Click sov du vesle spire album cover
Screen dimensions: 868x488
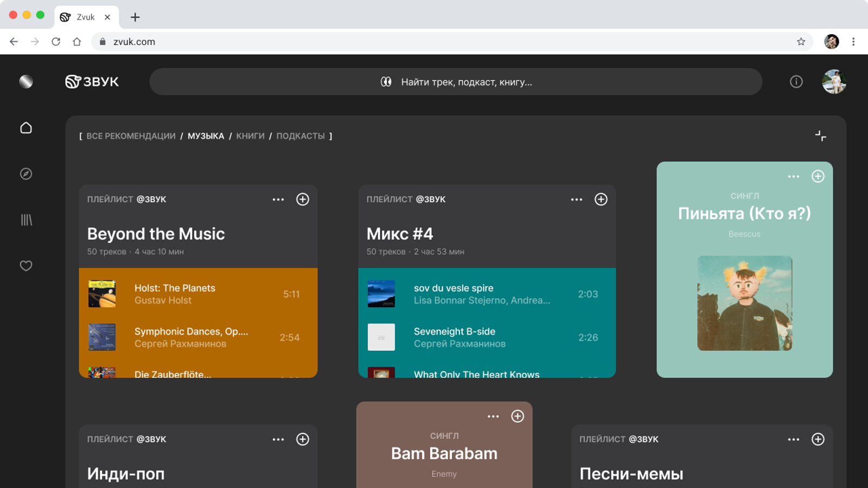click(x=381, y=294)
